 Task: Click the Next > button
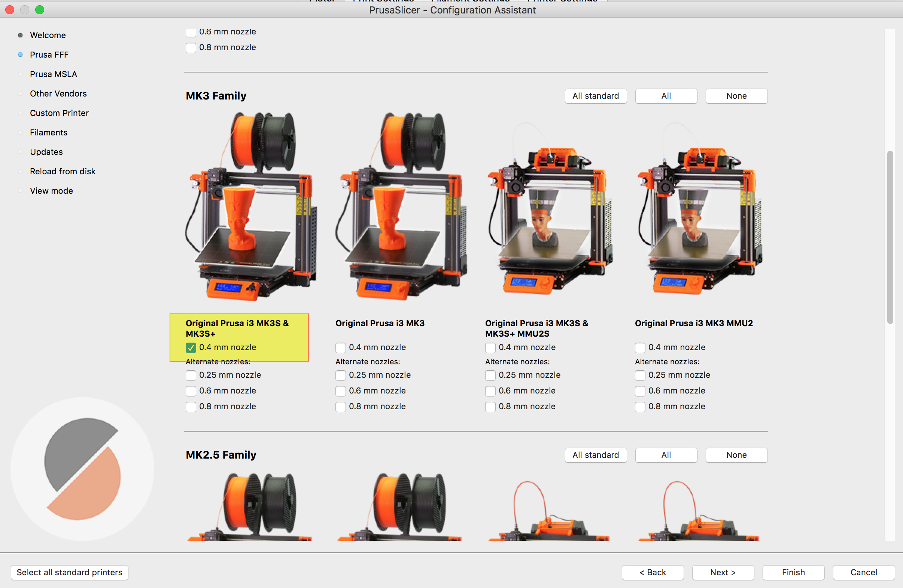pos(723,572)
